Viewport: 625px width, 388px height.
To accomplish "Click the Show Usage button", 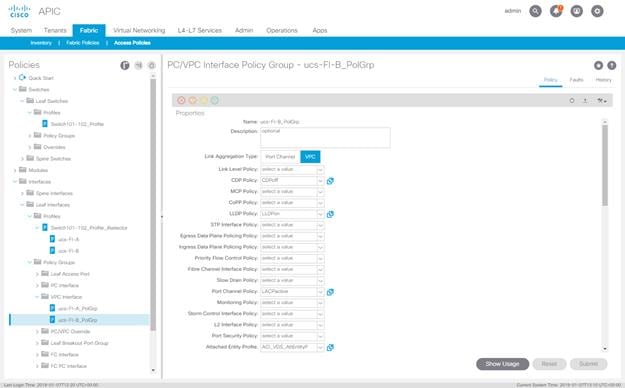I will 503,364.
